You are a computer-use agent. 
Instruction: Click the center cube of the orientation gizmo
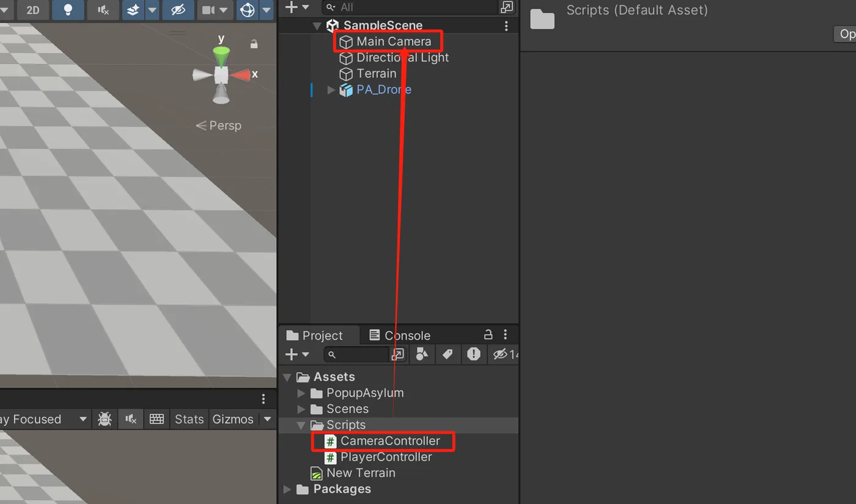point(221,75)
